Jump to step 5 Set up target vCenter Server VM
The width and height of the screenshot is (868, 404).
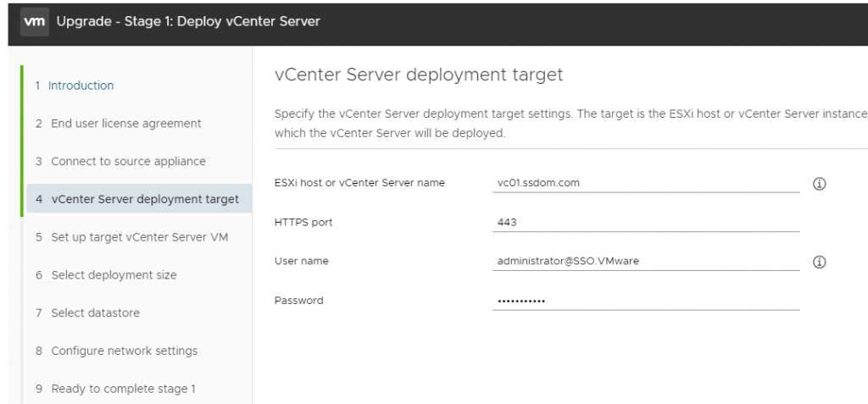(x=131, y=237)
